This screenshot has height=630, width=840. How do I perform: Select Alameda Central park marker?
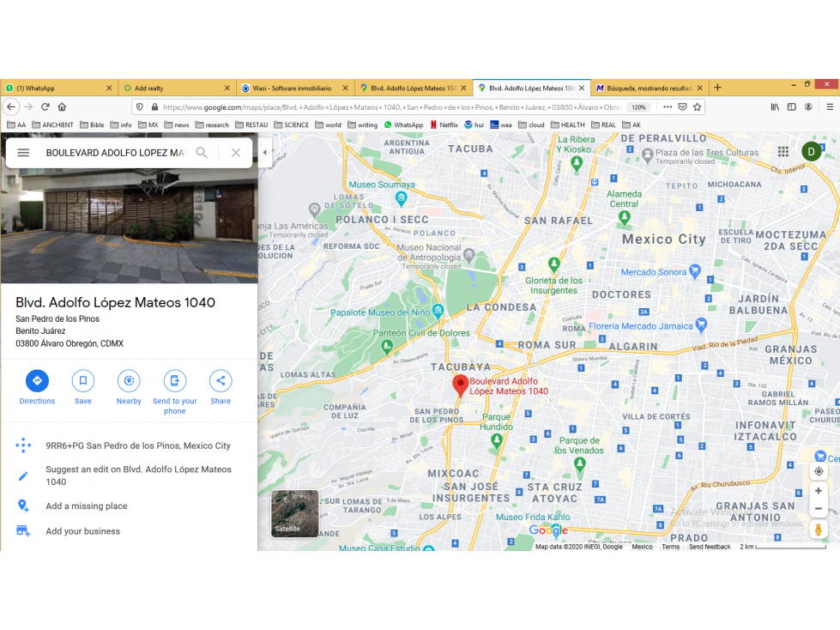coord(624,217)
